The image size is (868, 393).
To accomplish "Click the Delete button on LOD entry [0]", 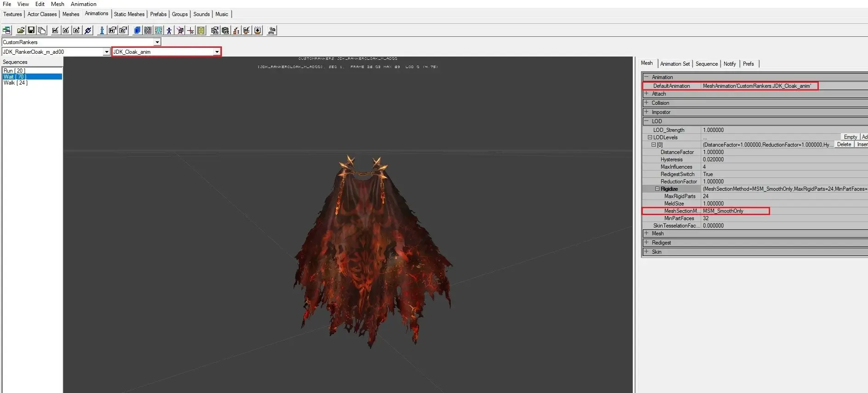I will (844, 144).
